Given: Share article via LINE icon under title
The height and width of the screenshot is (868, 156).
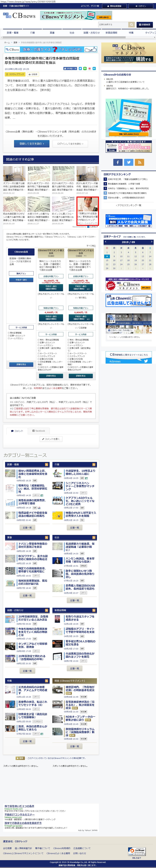Looking at the screenshot, I should pos(85,68).
